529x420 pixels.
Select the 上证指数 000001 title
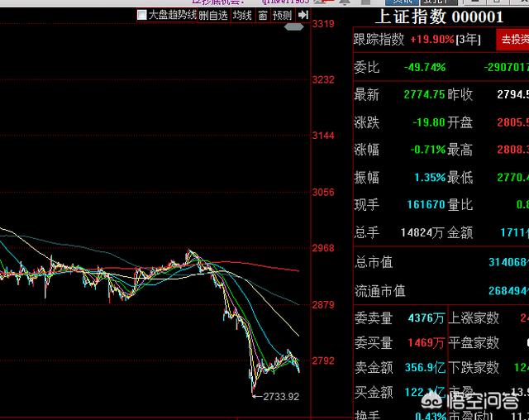439,17
